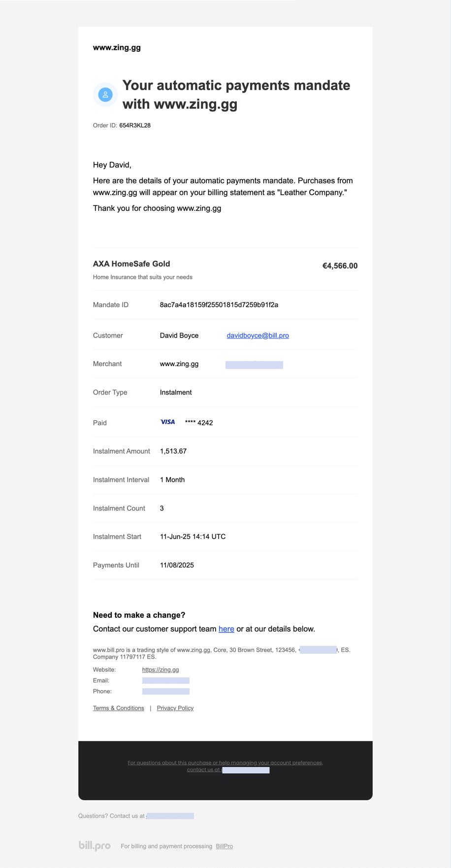This screenshot has width=451, height=868.
Task: Open davidboyce@bill.pro email link
Action: pos(258,335)
